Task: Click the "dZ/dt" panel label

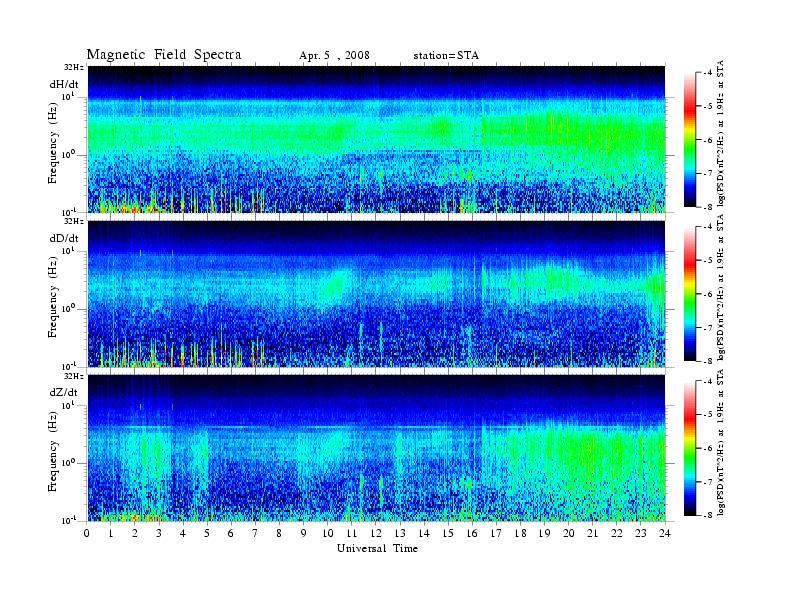Action: point(64,392)
